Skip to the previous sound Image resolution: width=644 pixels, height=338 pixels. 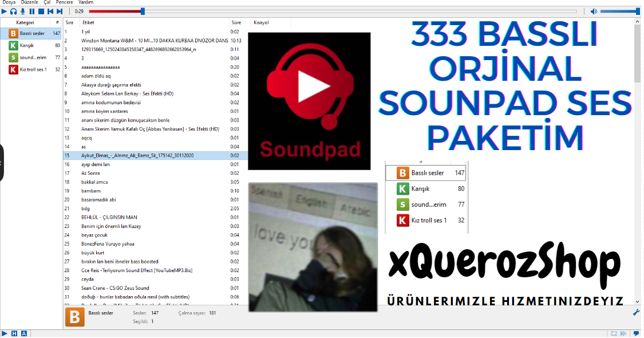(50, 11)
